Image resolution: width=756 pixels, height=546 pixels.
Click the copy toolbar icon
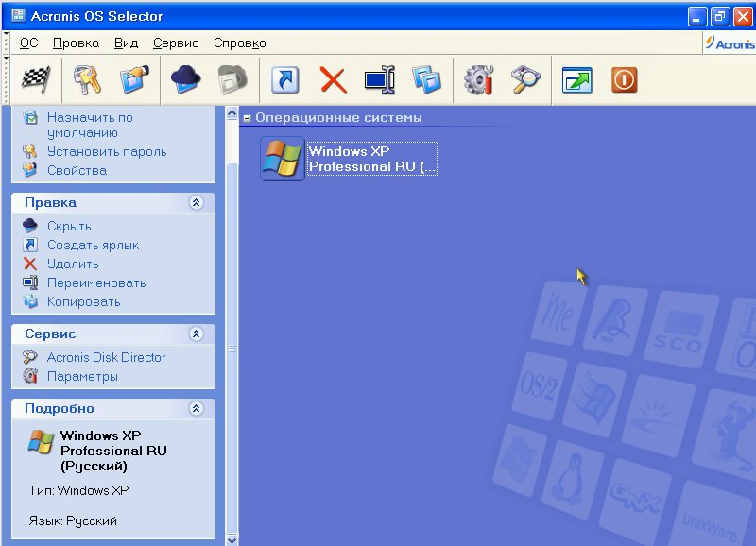click(x=427, y=80)
